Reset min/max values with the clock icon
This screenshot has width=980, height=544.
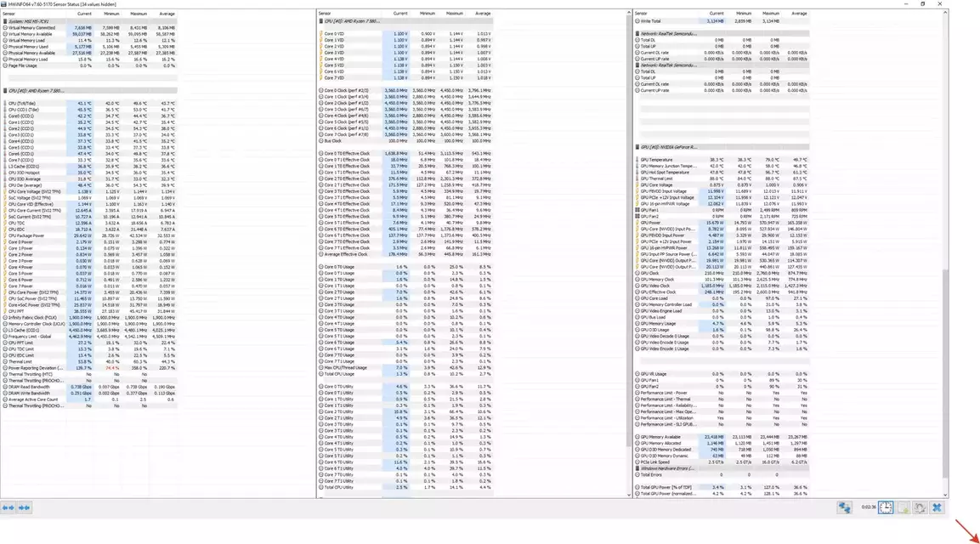(886, 507)
